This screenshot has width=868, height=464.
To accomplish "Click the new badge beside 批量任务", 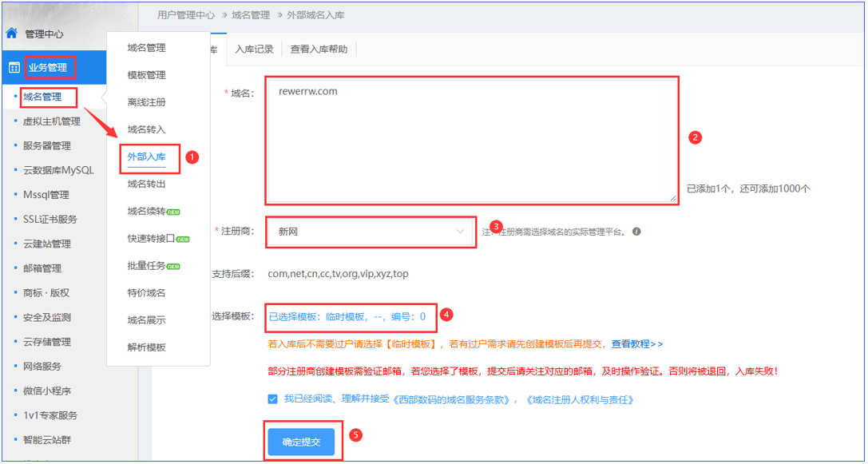I will tap(173, 266).
